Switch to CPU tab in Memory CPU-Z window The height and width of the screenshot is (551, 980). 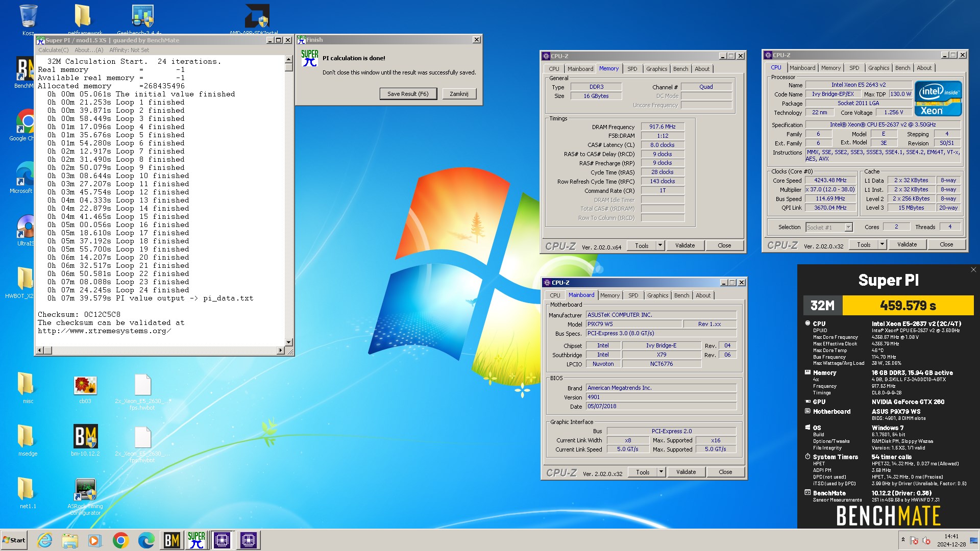click(554, 69)
